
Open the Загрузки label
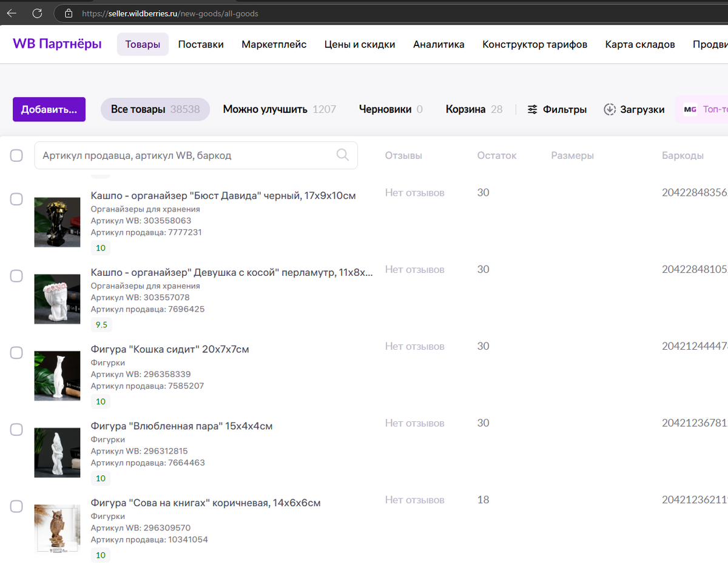642,110
